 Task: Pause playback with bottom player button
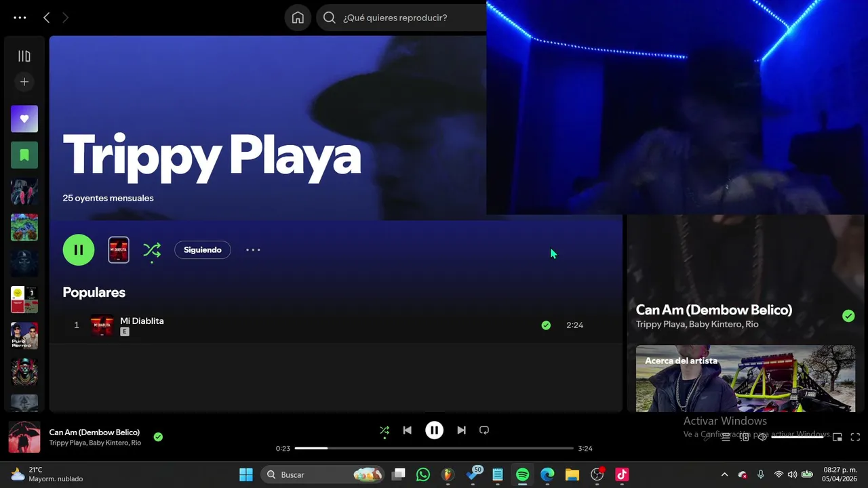click(x=434, y=430)
